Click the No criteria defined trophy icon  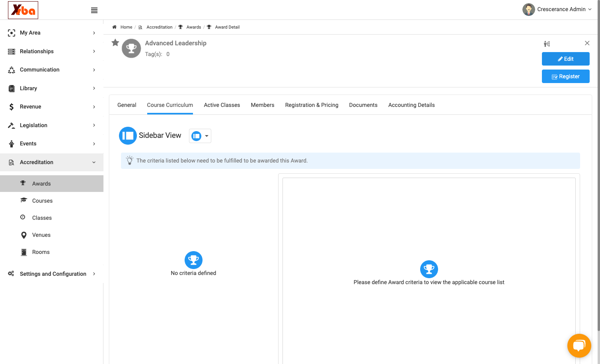point(193,260)
